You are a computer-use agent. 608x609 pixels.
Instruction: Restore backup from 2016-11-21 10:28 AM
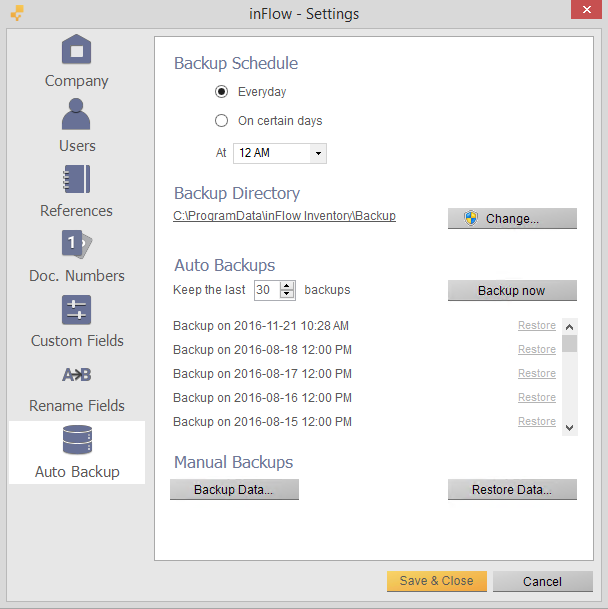537,325
